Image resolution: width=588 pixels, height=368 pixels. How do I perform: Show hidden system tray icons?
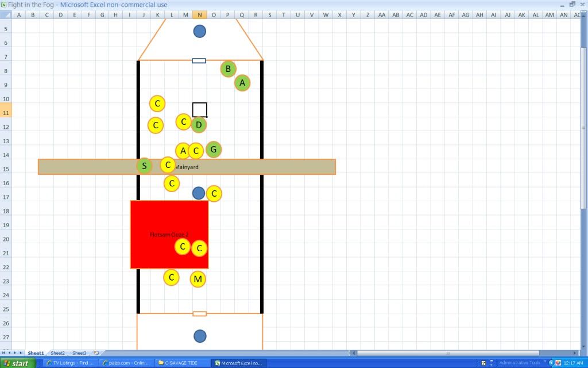click(551, 363)
